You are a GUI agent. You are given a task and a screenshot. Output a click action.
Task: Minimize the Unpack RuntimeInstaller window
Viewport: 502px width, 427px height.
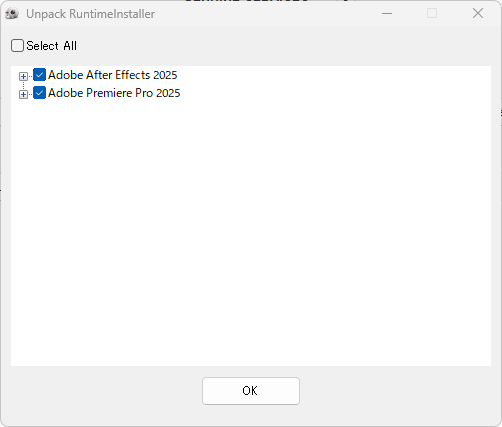tap(387, 13)
